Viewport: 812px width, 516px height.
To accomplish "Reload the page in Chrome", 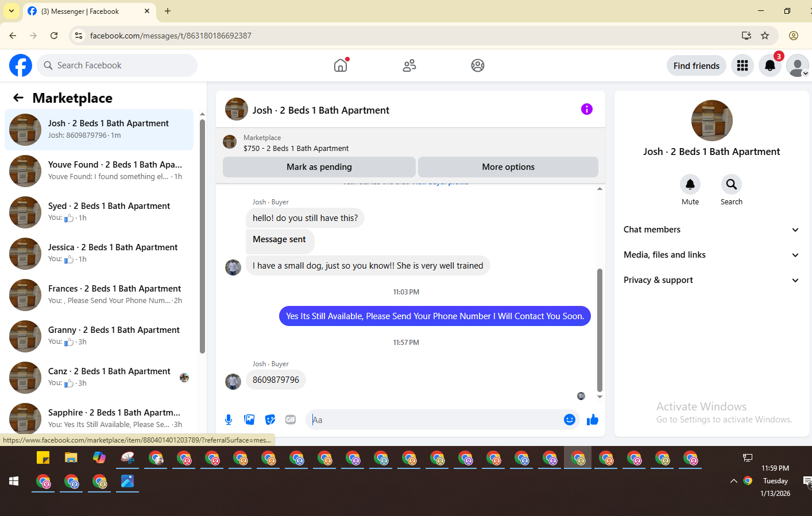I will (x=54, y=36).
